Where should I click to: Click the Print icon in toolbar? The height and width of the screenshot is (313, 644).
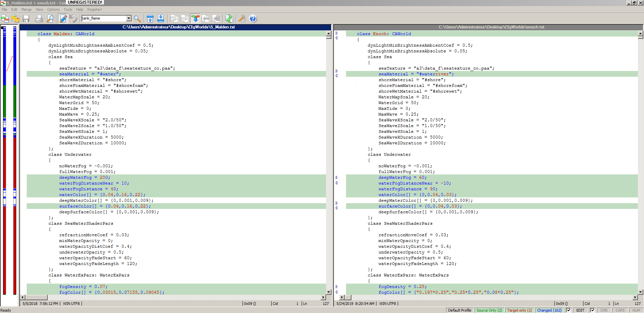(39, 19)
